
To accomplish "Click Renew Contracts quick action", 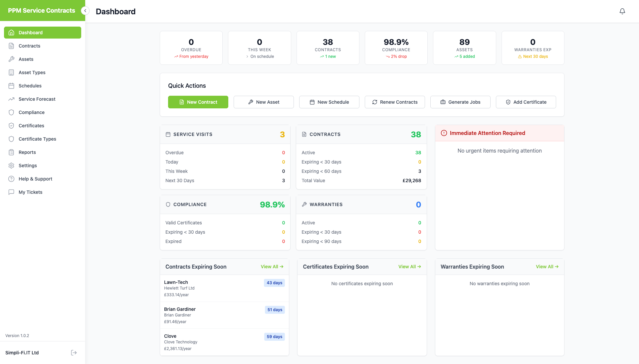I will coord(395,102).
